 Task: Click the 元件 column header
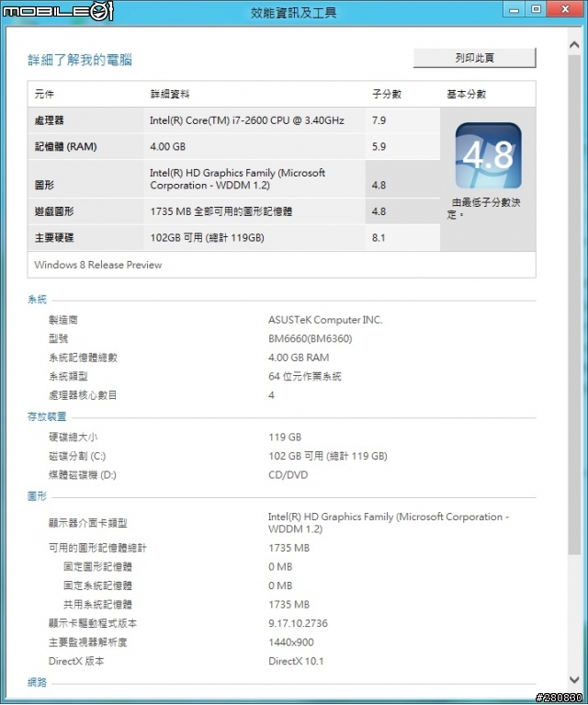click(x=44, y=94)
